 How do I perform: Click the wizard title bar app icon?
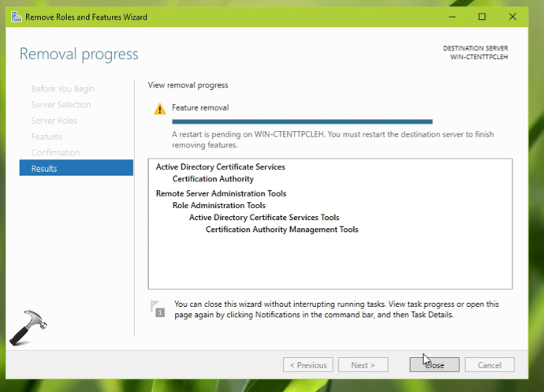pos(17,17)
